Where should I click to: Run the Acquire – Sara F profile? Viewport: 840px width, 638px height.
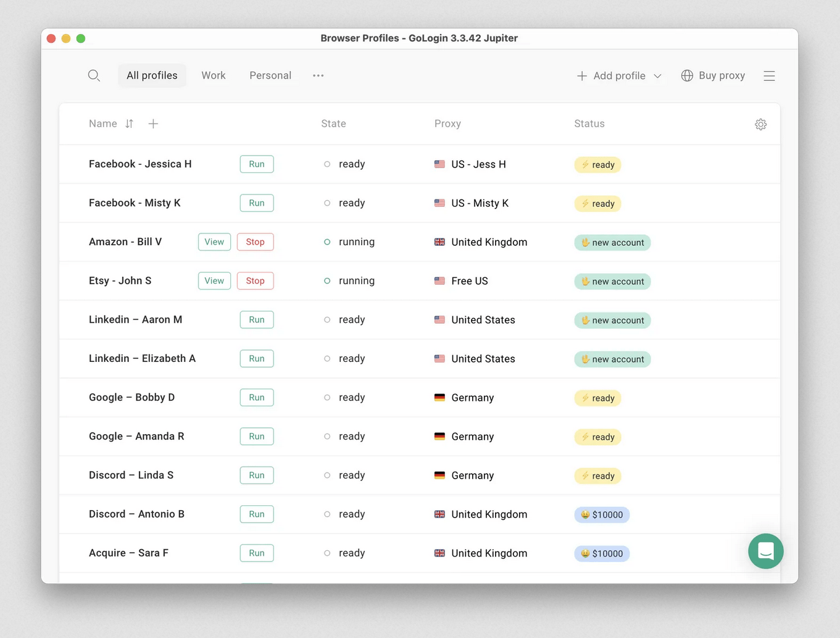point(257,553)
